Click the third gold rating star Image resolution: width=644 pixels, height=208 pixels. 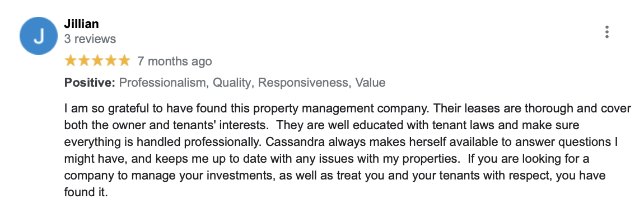pos(97,61)
